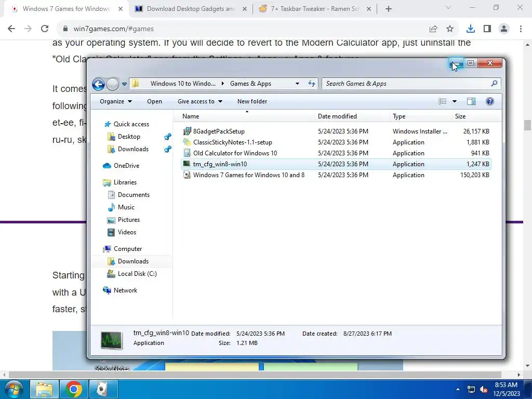Click the magnifier icon in Explorer search
Image resolution: width=532 pixels, height=399 pixels.
pyautogui.click(x=494, y=83)
